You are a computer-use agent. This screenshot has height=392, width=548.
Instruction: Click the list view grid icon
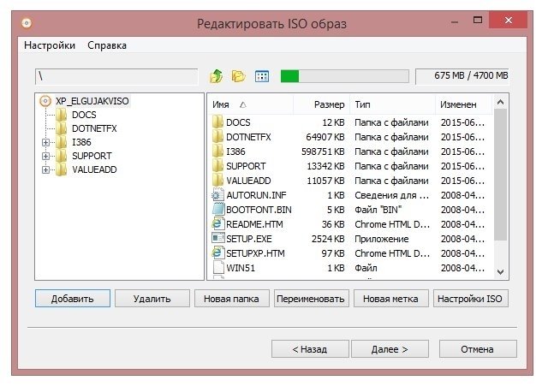(x=262, y=76)
